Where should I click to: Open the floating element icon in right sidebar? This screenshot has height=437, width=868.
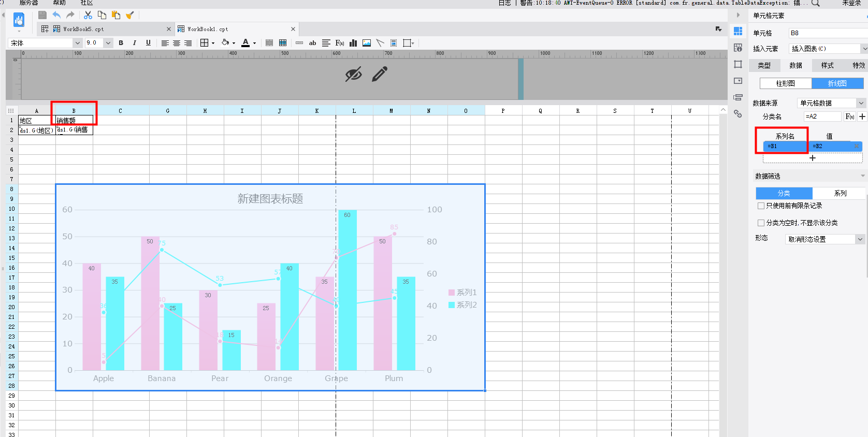pyautogui.click(x=738, y=64)
